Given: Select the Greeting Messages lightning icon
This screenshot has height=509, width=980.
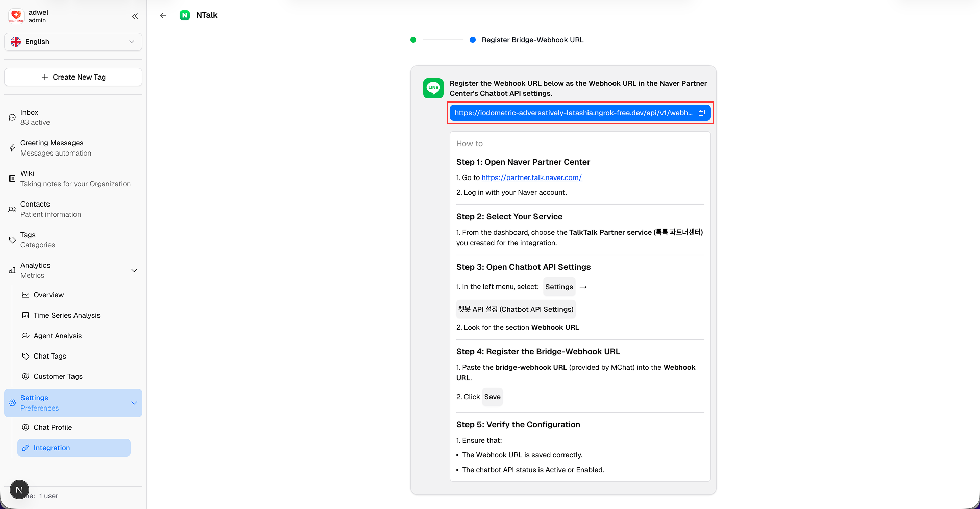Looking at the screenshot, I should click(12, 148).
